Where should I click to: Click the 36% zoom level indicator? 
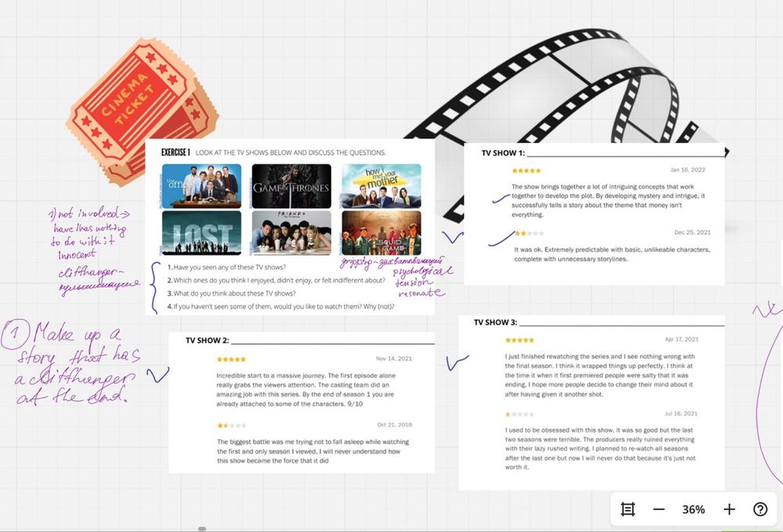pyautogui.click(x=694, y=509)
